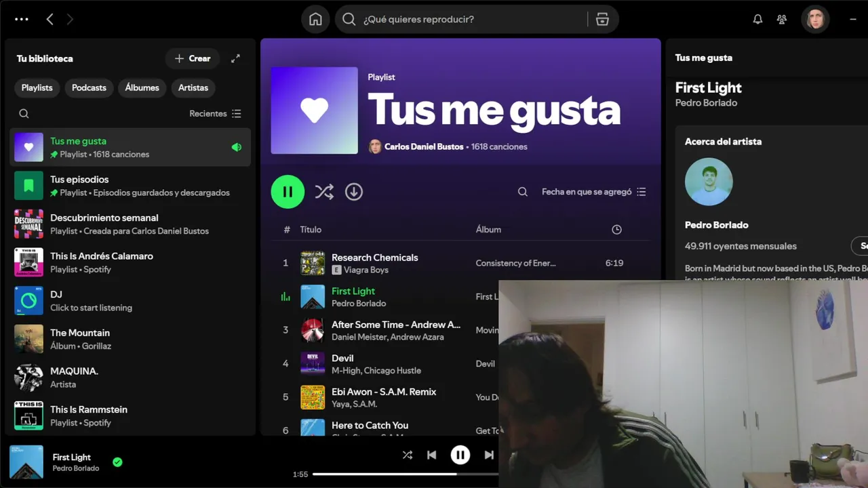Open This Is Andrés Calamaro playlist
Image resolution: width=868 pixels, height=488 pixels.
(x=130, y=262)
